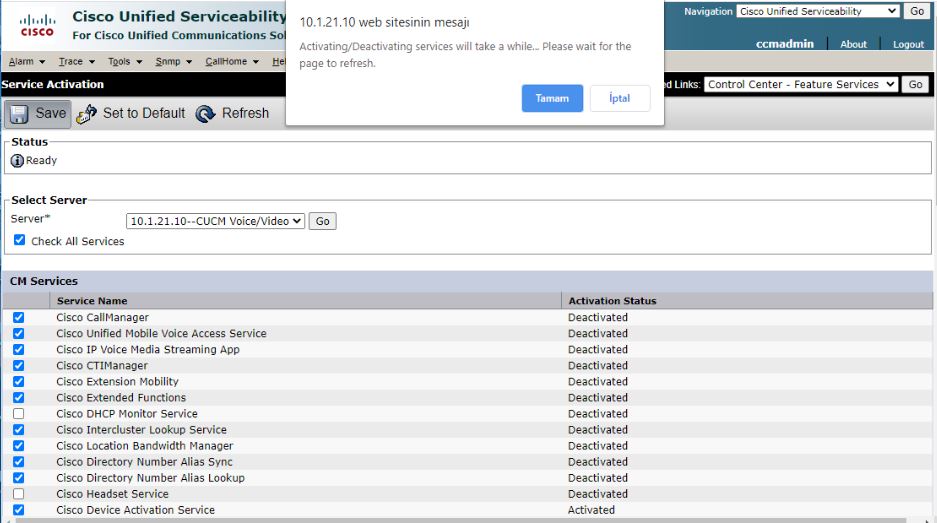Screen dimensions: 937x523
Task: Open the Alarm menu
Action: [27, 62]
